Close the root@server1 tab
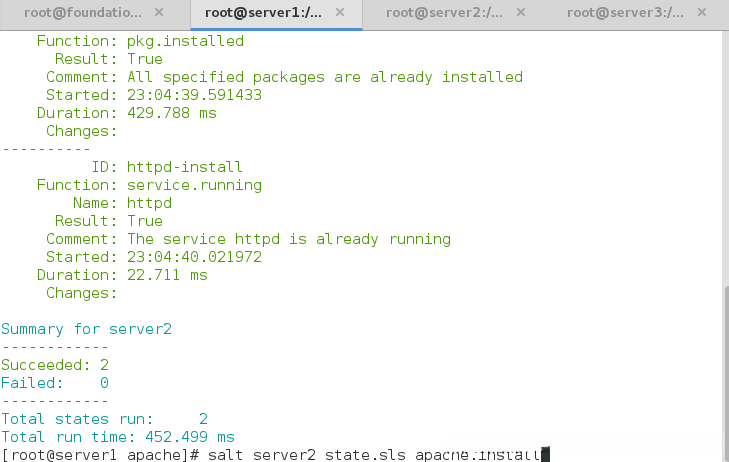Screen dimensions: 729x462 pos(340,13)
